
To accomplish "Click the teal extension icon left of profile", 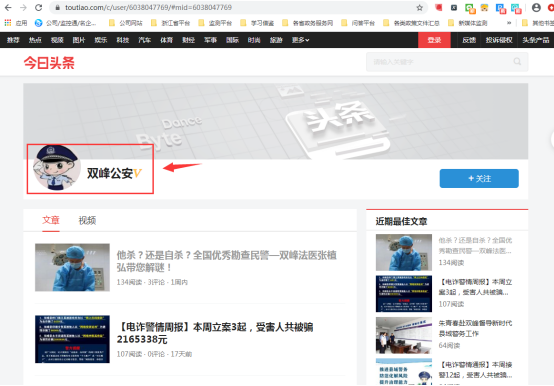I will pos(516,8).
